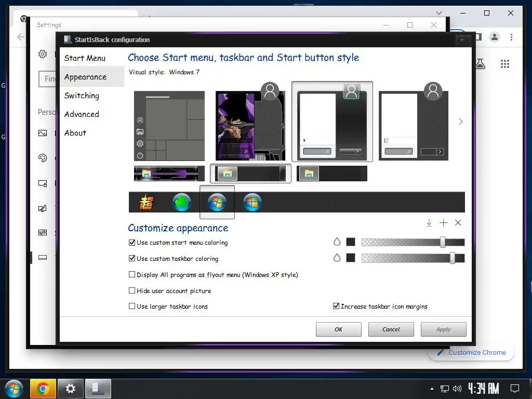Click the green plus to add a style
Viewport: 532px width, 399px height.
point(444,223)
